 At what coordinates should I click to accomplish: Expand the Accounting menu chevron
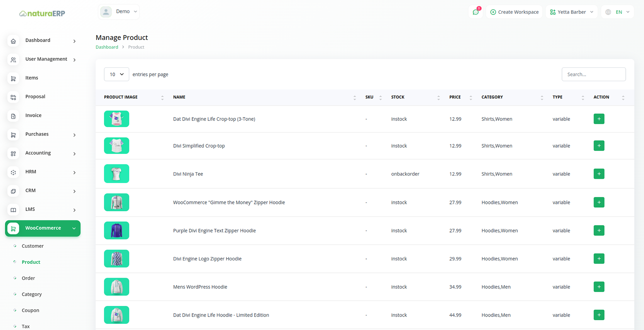point(74,154)
